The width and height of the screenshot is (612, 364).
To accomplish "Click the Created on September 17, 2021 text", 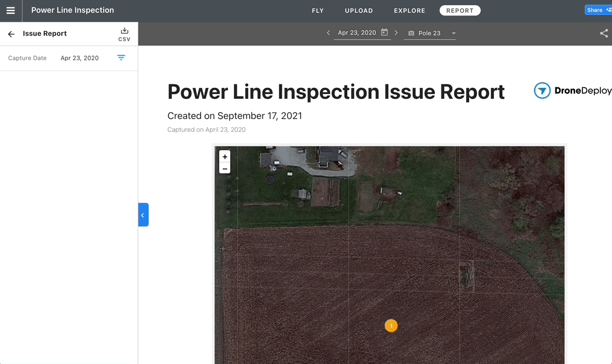I will tap(235, 116).
